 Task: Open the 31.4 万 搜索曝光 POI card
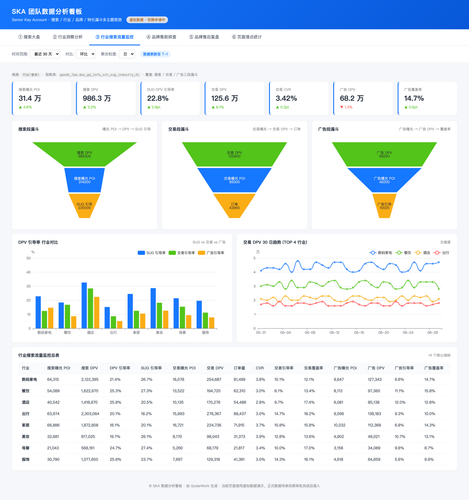pyautogui.click(x=42, y=98)
